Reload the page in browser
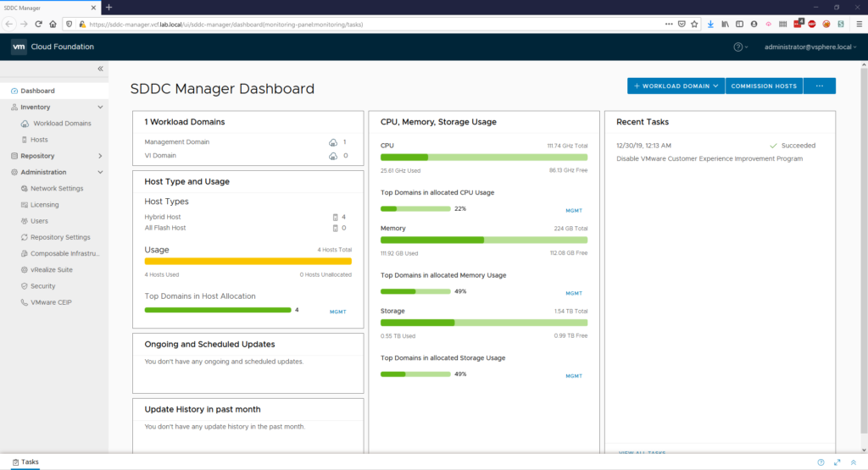The height and width of the screenshot is (470, 868). coord(38,25)
